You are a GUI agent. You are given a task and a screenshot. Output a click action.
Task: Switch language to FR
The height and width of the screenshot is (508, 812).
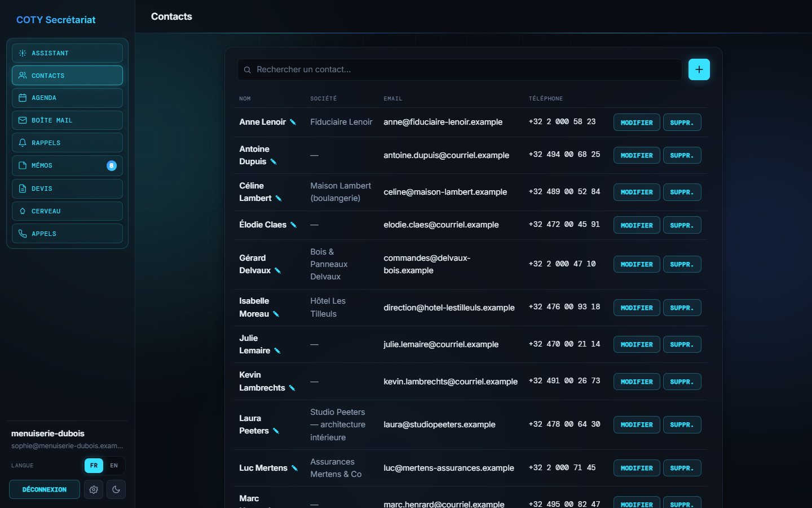click(94, 466)
